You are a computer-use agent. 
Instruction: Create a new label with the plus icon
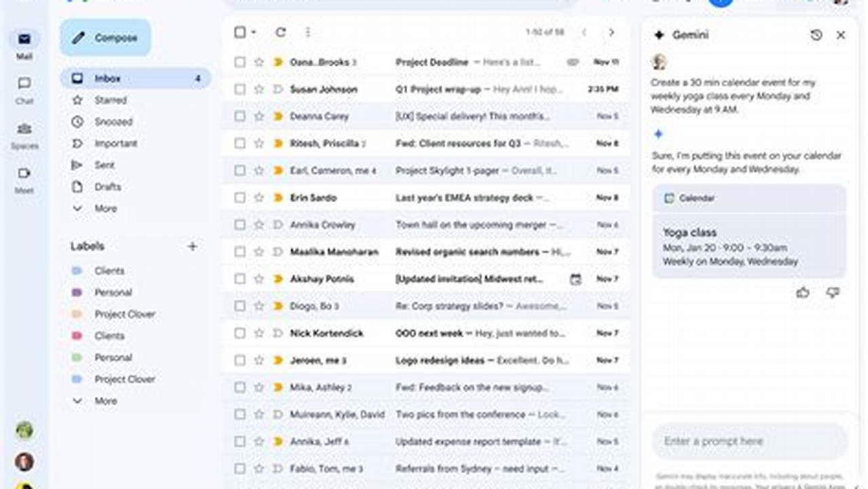(x=193, y=246)
